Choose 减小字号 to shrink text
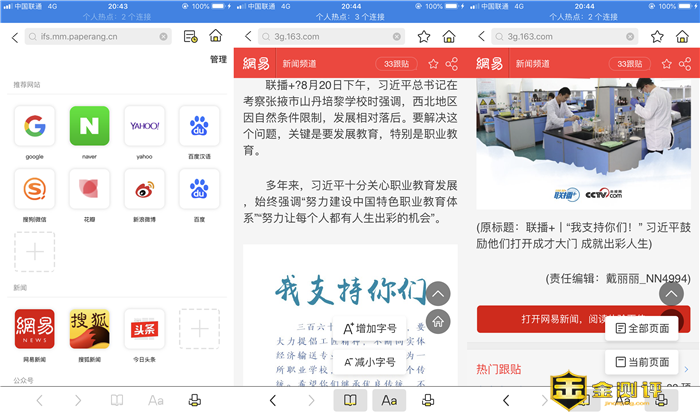 [371, 361]
